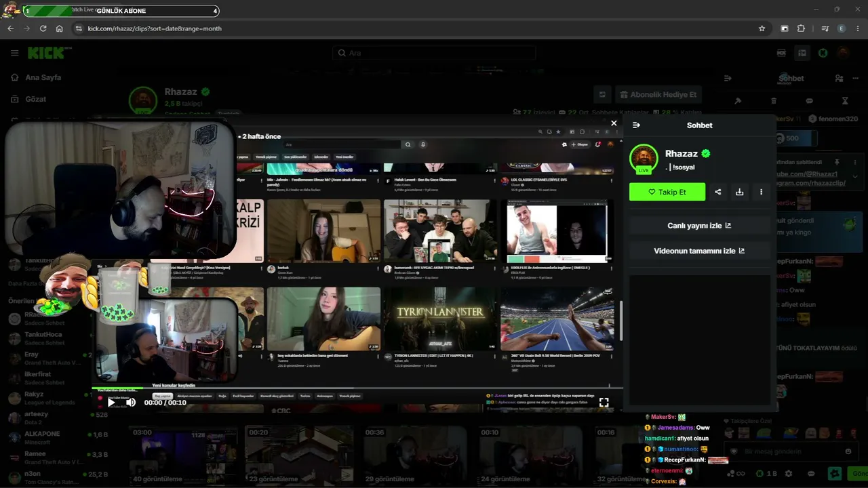Screen dimensions: 868x488
Task: Open the Kick logo home link
Action: [49, 53]
